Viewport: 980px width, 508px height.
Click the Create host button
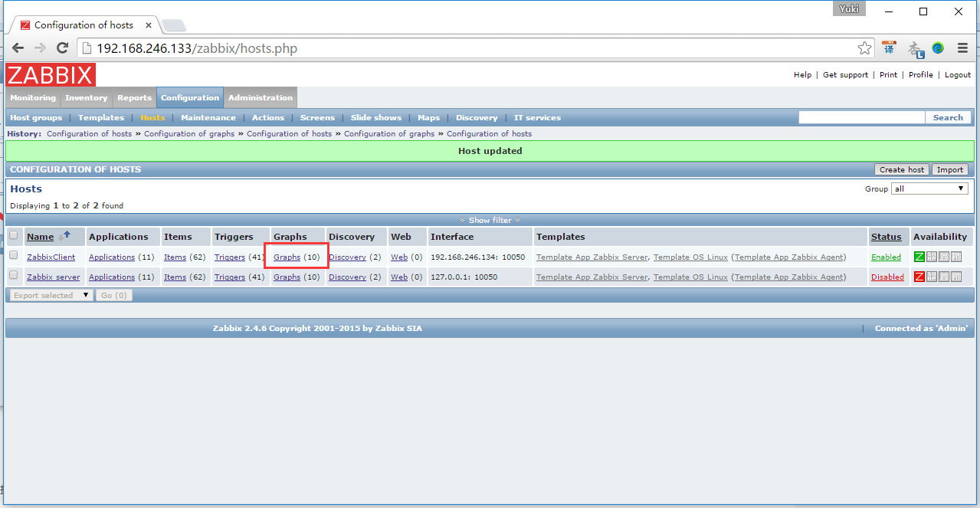(x=902, y=170)
